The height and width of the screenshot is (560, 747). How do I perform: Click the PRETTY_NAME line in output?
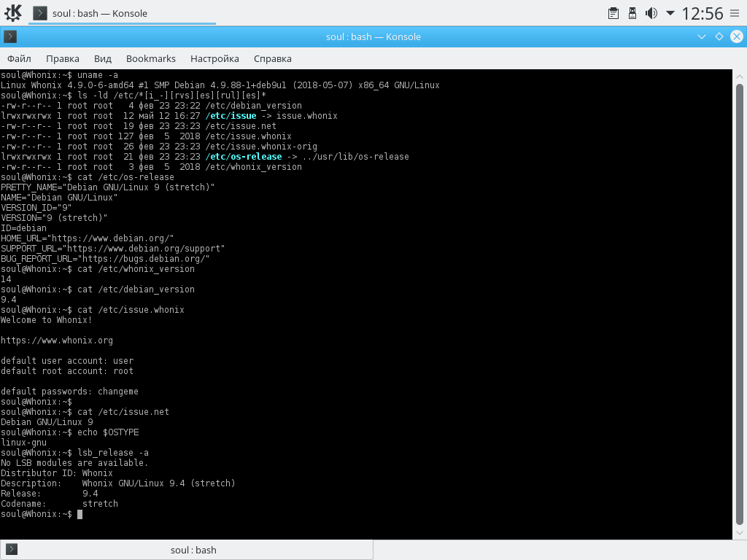(x=108, y=187)
